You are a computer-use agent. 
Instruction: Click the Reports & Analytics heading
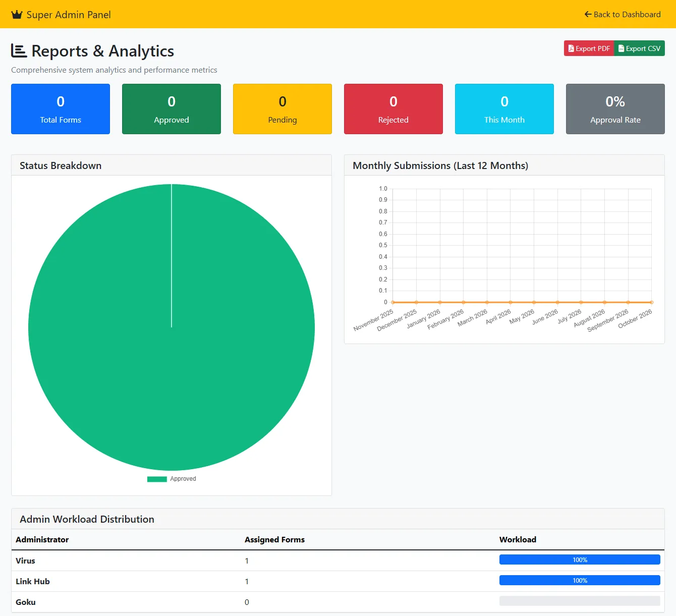click(103, 51)
